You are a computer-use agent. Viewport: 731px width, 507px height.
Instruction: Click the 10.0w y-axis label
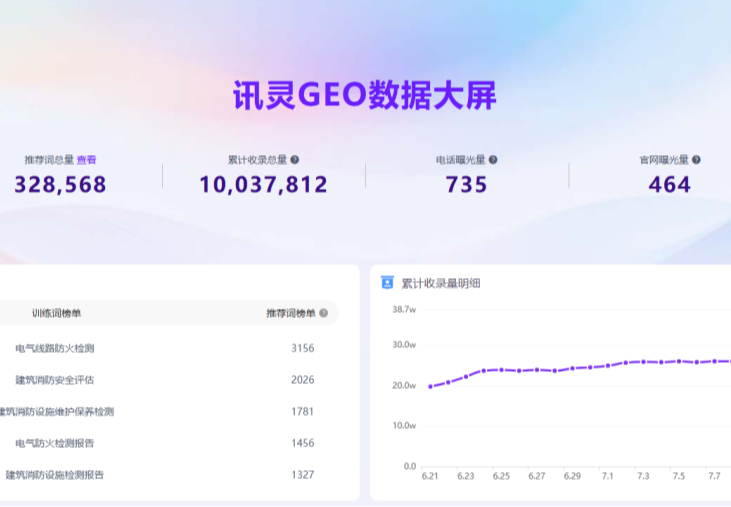[x=404, y=425]
